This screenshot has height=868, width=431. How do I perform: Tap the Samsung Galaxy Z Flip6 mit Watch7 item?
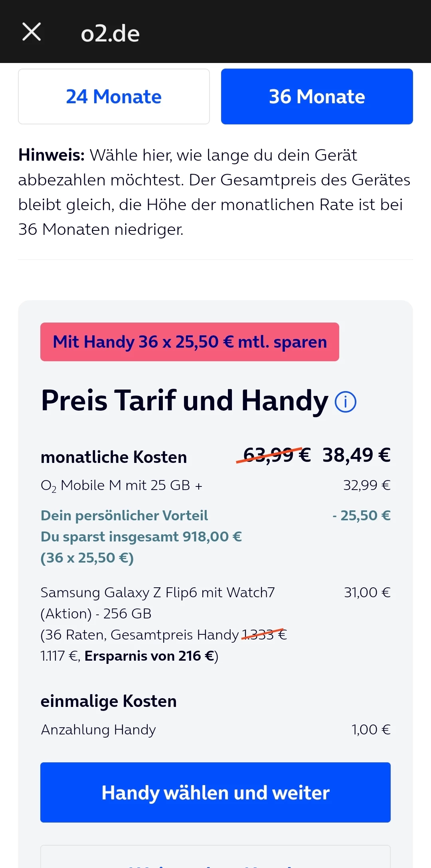tap(158, 593)
